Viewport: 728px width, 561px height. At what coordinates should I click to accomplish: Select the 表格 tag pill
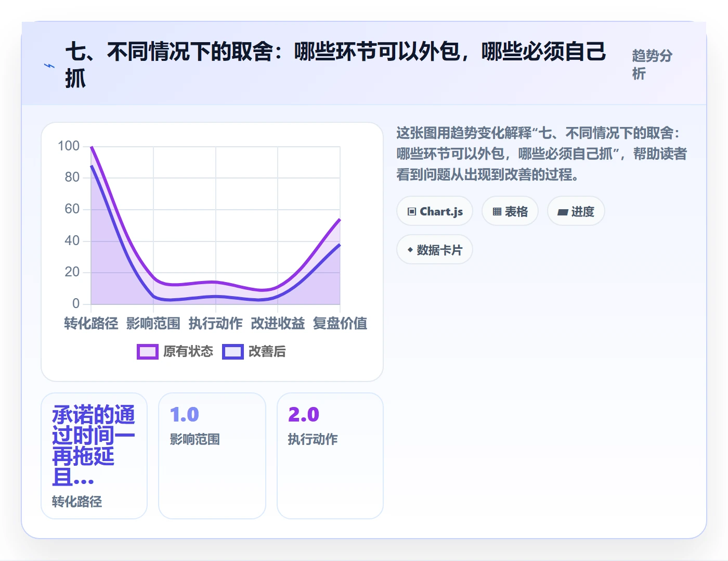click(x=510, y=211)
